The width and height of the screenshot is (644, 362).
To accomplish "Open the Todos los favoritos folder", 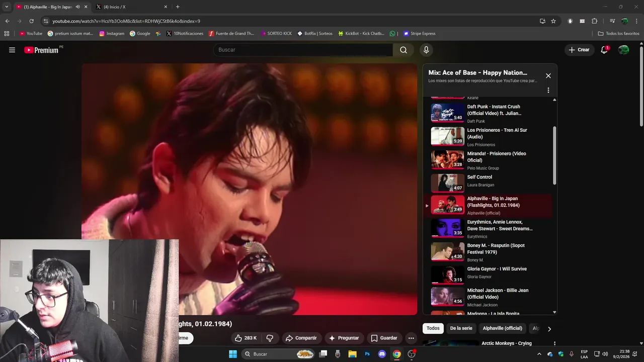I will [618, 34].
